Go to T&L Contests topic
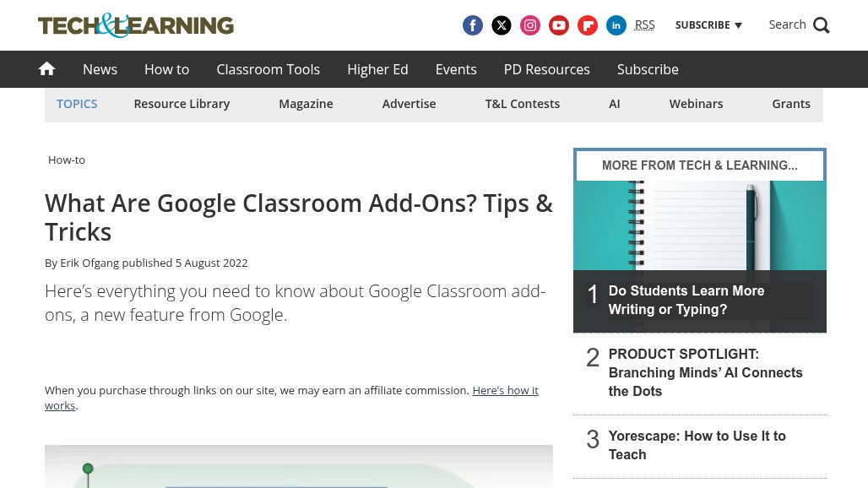 [522, 104]
